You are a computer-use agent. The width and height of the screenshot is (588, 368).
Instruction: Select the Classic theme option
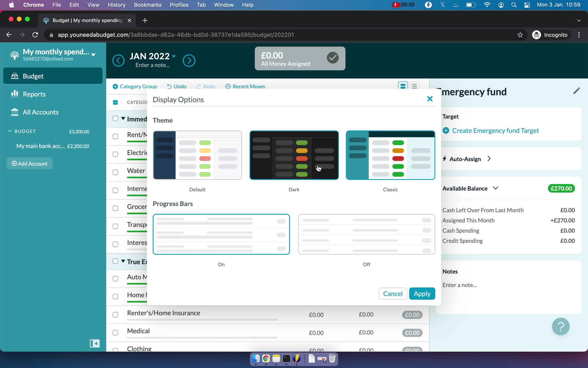pos(390,155)
